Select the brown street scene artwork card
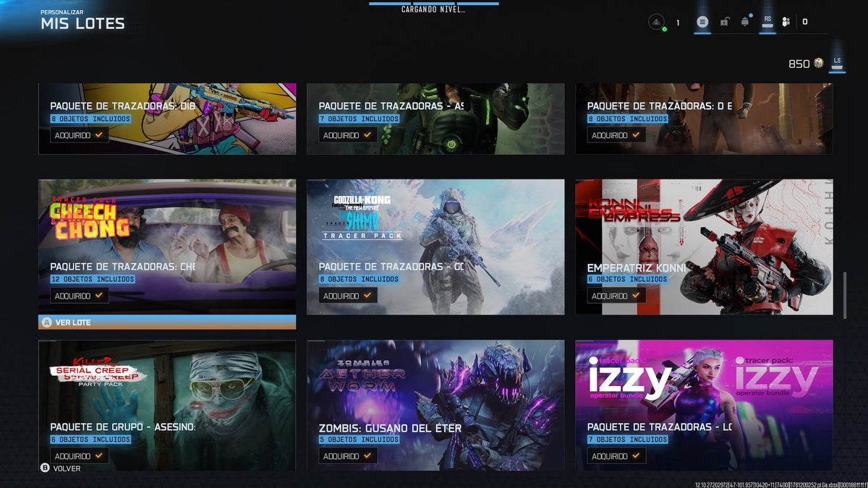 [704, 119]
